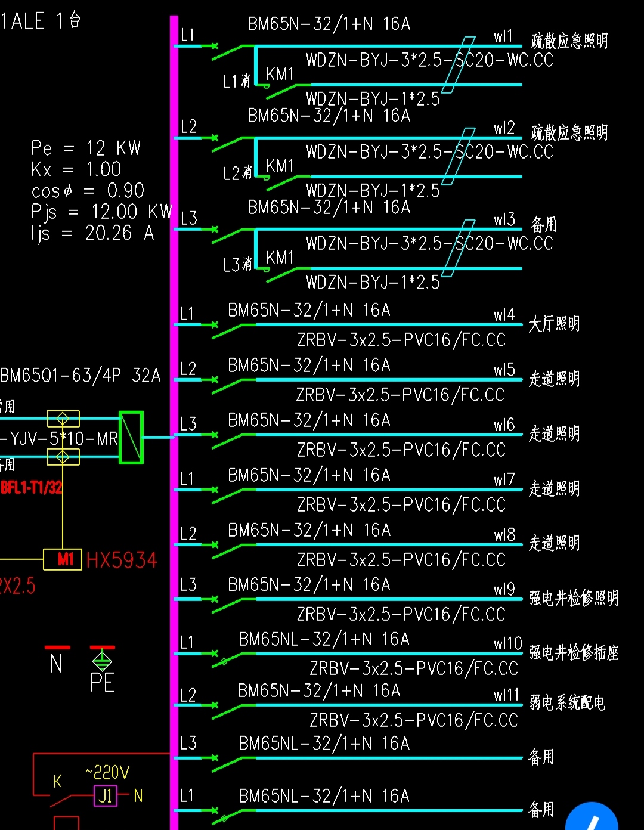
Task: Select the 'BM65NL-32/1+N 16A' label on wl10
Action: [324, 640]
